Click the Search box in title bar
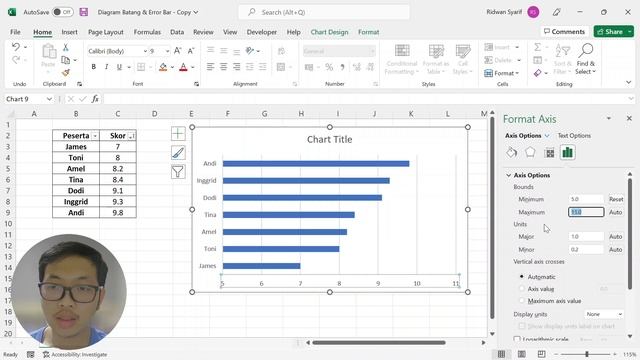This screenshot has width=640, height=360. (x=324, y=12)
